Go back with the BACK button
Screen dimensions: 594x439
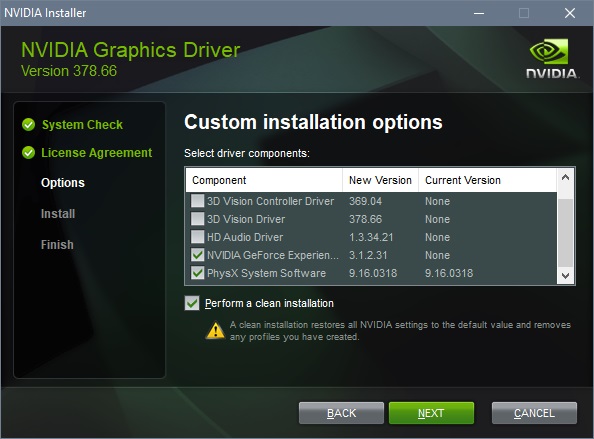point(341,413)
